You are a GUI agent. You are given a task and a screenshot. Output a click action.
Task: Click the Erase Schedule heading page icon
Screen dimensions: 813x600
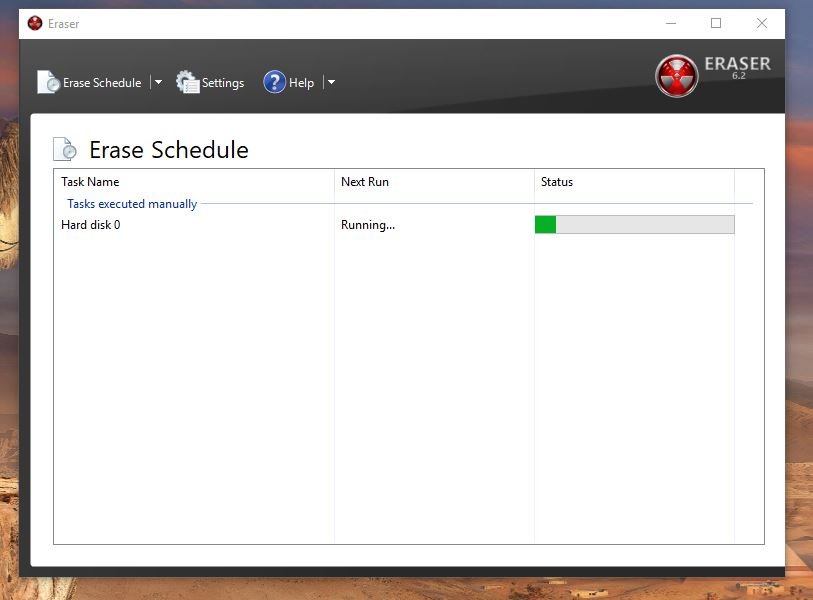point(65,149)
